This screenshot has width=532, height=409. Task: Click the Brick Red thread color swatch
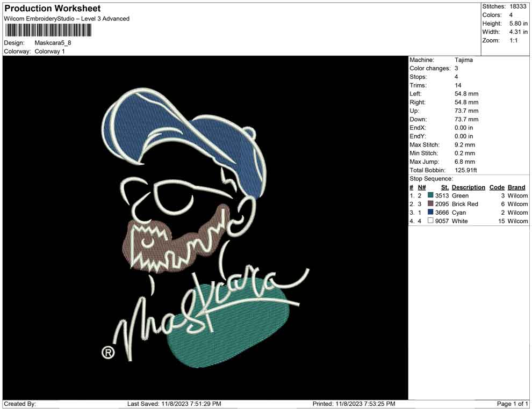tap(430, 203)
